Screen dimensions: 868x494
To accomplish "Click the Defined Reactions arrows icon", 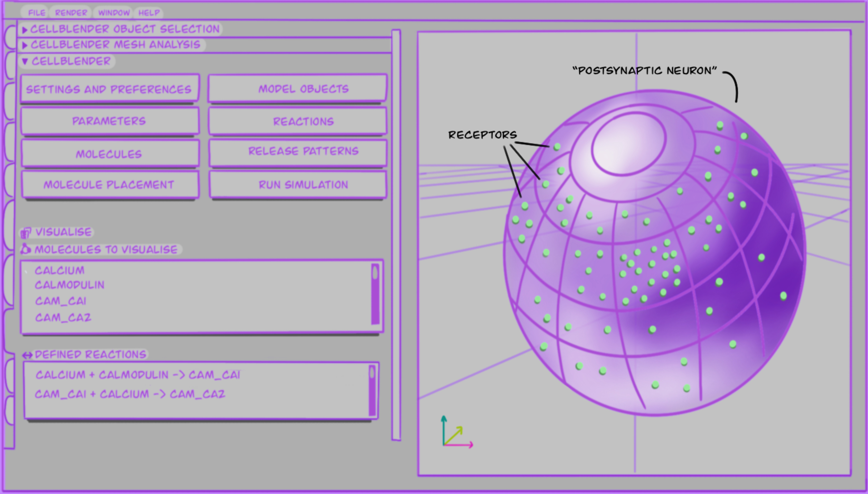I will coord(27,355).
